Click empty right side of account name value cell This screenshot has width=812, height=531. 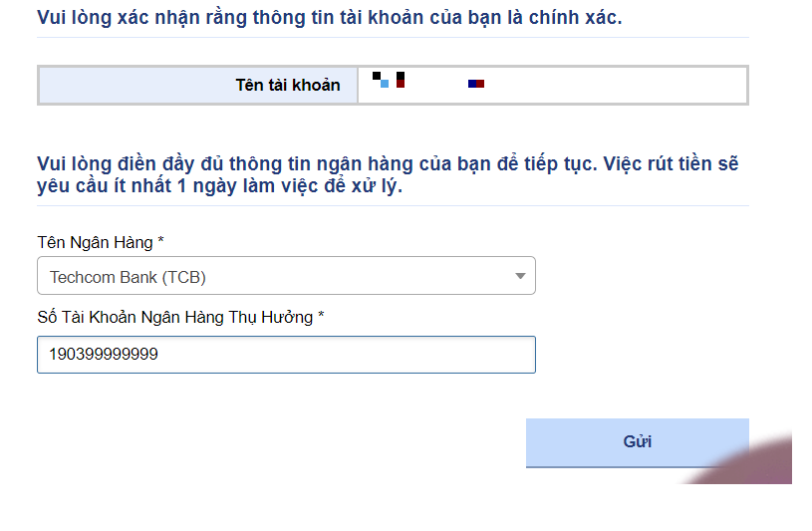click(x=638, y=86)
